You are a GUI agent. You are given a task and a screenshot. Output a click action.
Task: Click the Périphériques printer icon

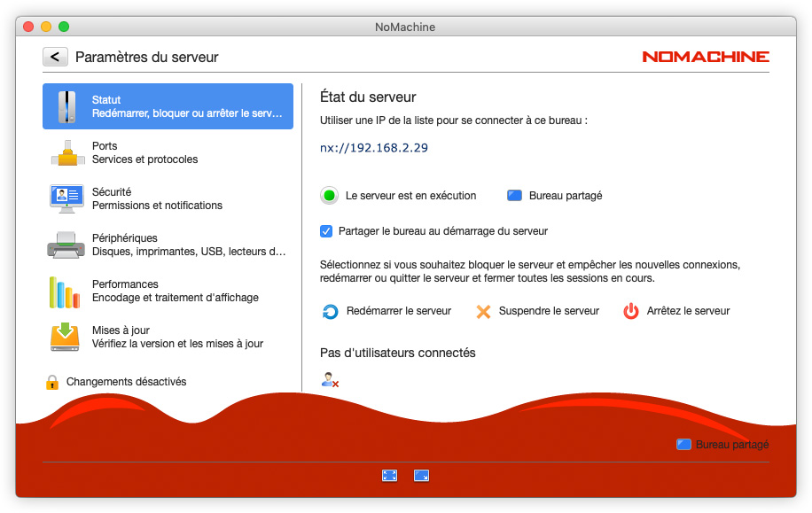pos(66,245)
